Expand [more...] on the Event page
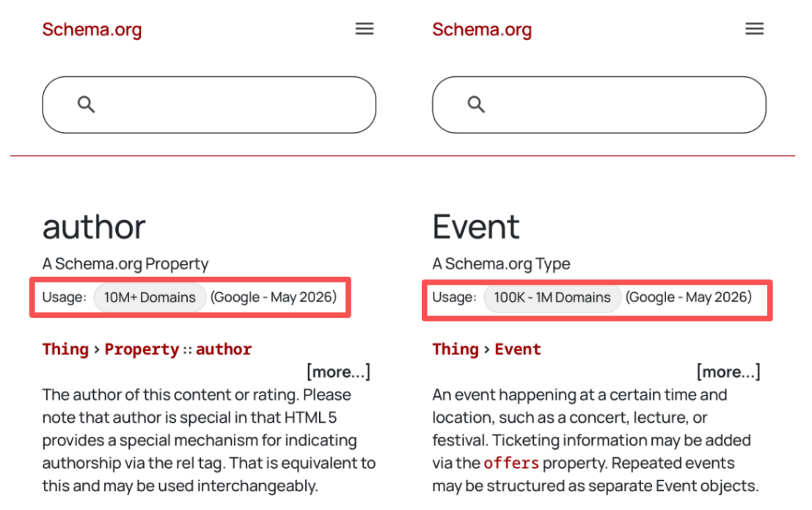Screen dimensions: 812x510 click(x=728, y=371)
